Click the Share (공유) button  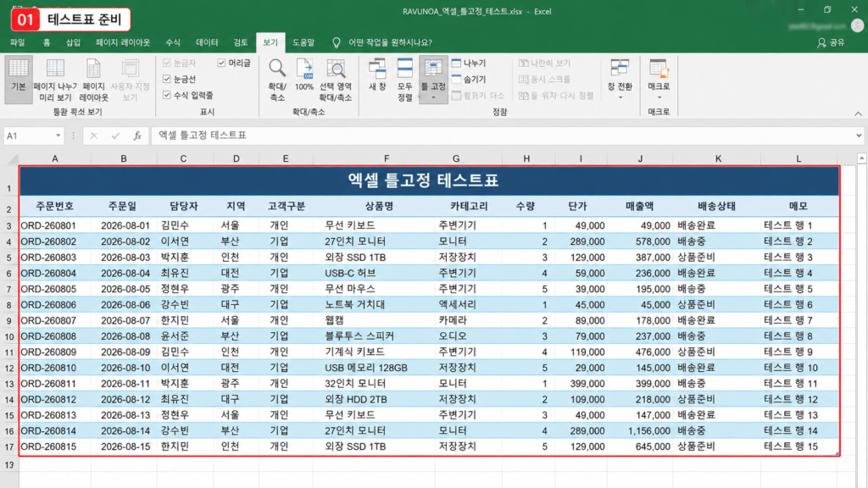(x=831, y=42)
